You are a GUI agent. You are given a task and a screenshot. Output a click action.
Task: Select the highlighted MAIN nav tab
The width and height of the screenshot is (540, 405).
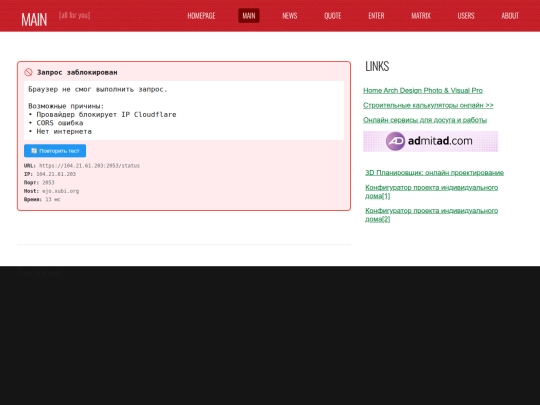pos(249,16)
